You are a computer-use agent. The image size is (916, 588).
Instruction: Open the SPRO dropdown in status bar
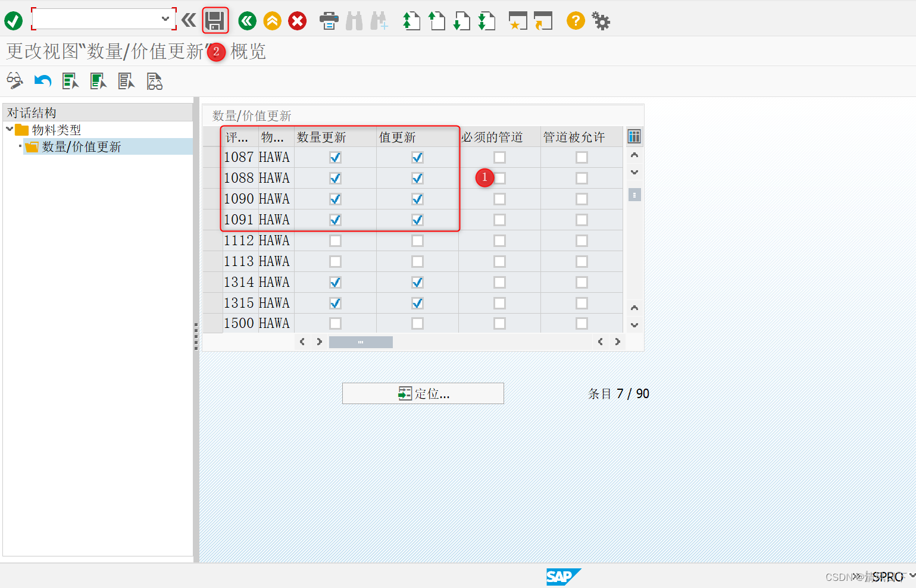point(907,576)
